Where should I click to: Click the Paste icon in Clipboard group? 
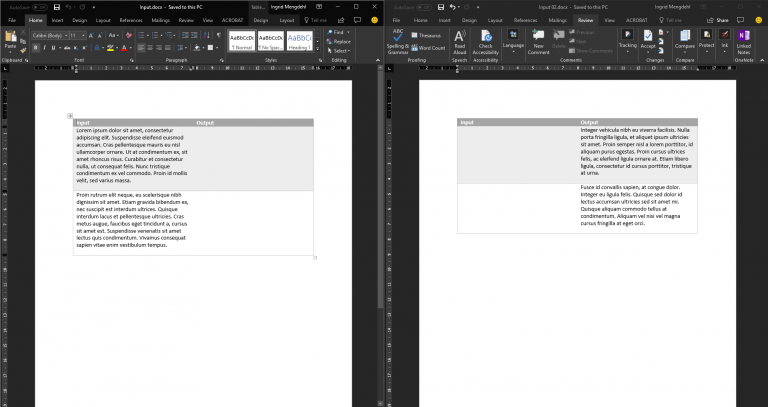point(10,38)
